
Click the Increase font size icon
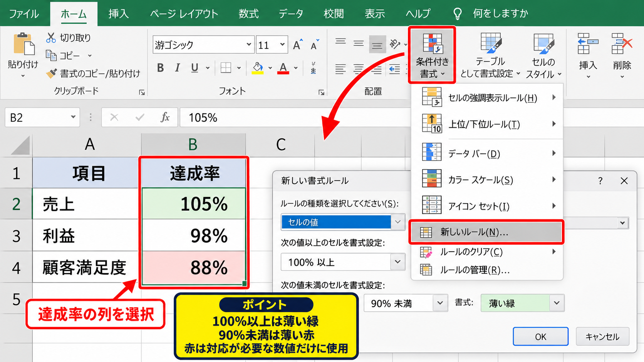click(x=298, y=44)
